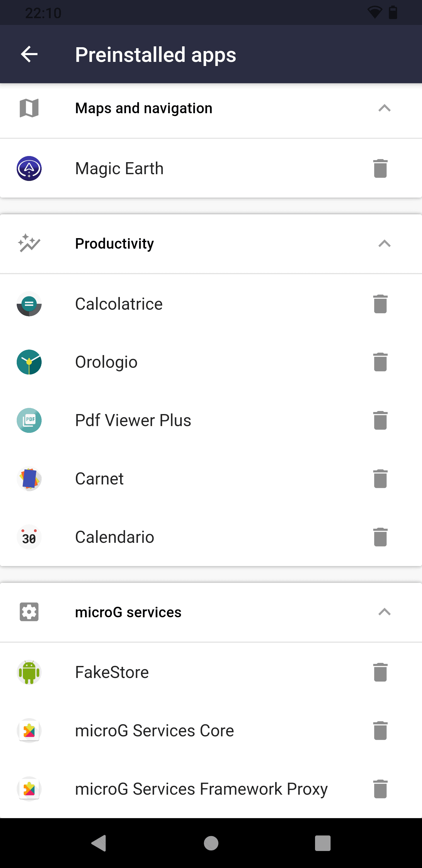Viewport: 422px width, 868px height.
Task: Tap Android home navigation button
Action: click(211, 843)
